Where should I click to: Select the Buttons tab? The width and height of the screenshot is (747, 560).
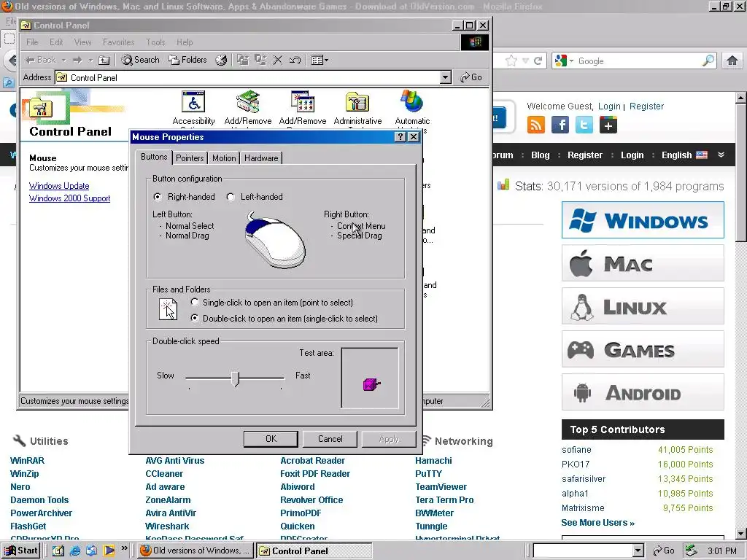point(154,157)
